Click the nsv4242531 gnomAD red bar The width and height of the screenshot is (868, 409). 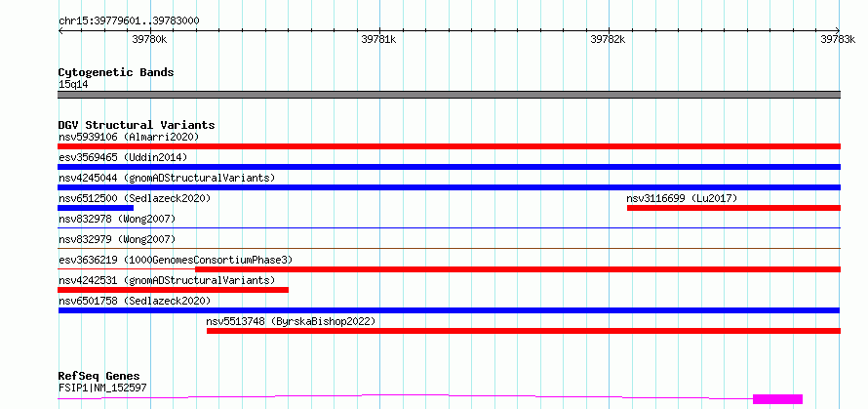click(174, 290)
